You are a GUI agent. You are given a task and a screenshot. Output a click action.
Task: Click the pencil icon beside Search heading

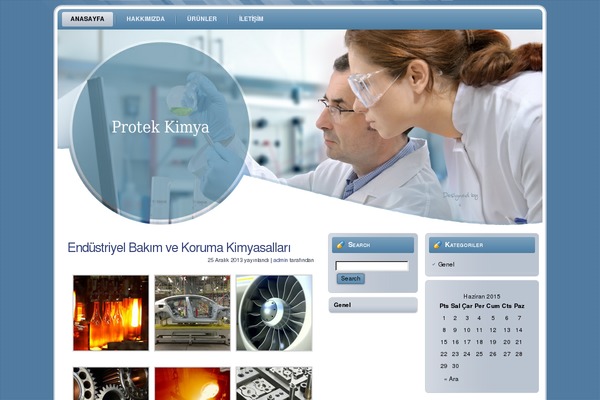click(340, 245)
